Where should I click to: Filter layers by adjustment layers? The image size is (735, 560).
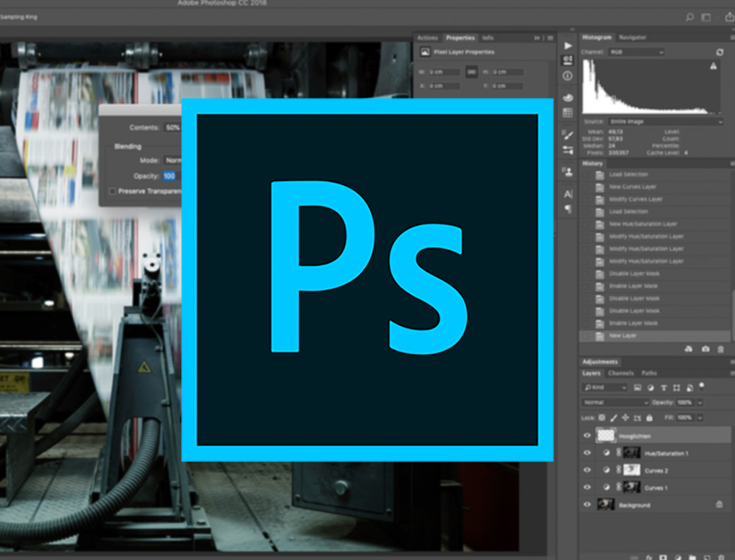pos(650,388)
